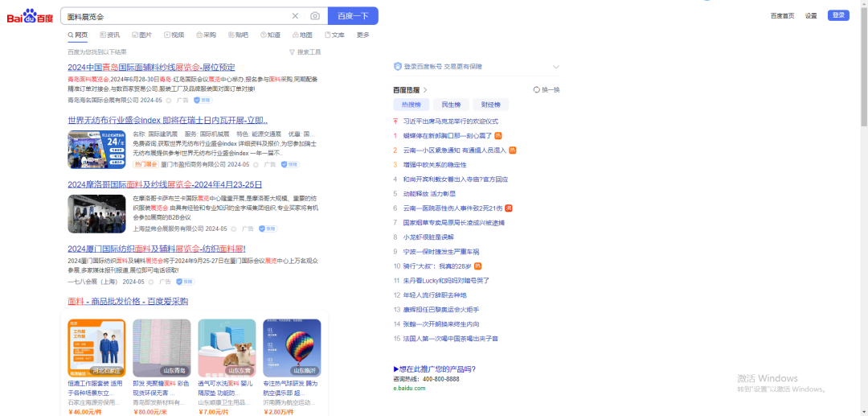Click the 热门展会 tag in the second result
This screenshot has height=416, width=868.
pyautogui.click(x=145, y=164)
